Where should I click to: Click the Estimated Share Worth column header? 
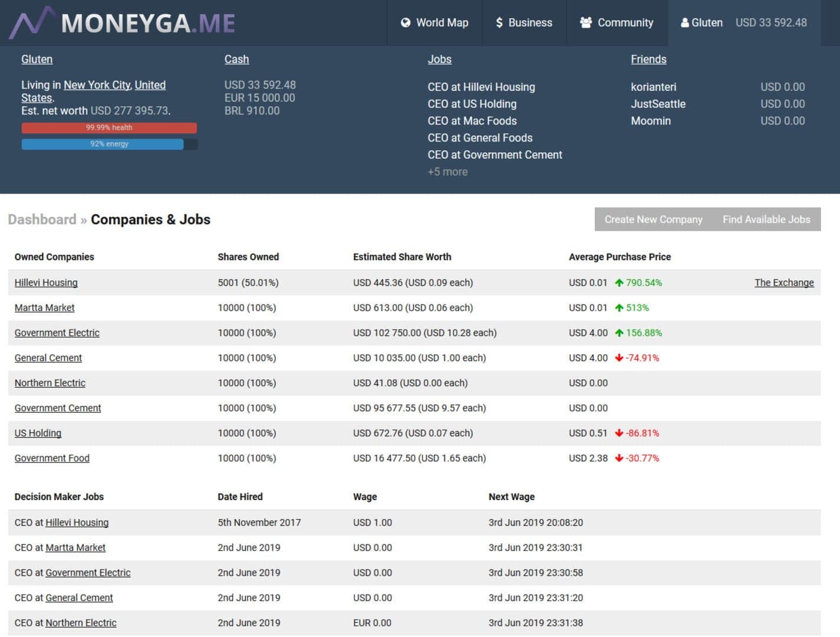click(402, 257)
